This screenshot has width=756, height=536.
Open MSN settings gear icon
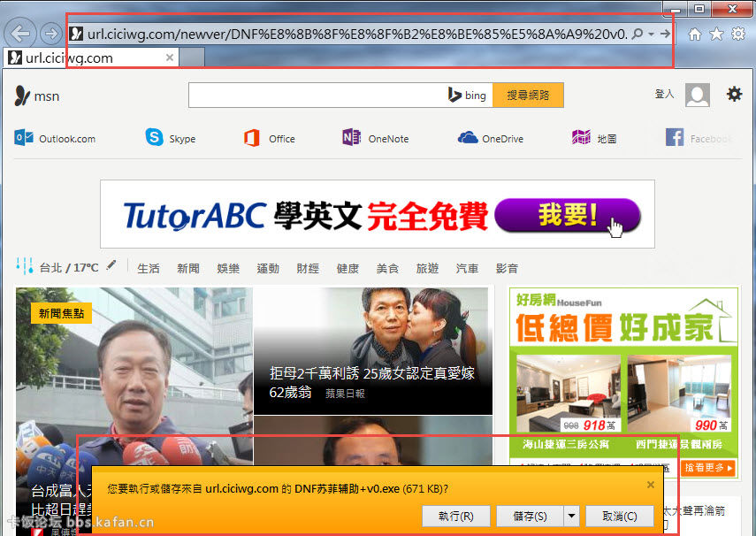point(734,94)
